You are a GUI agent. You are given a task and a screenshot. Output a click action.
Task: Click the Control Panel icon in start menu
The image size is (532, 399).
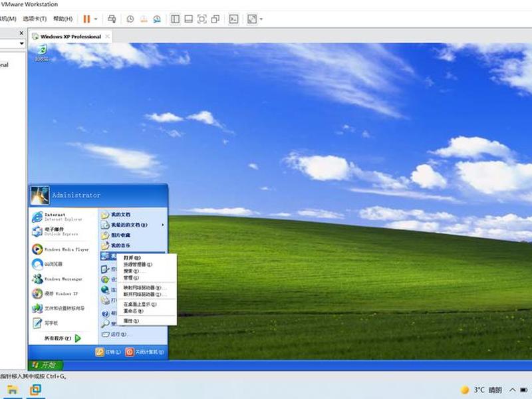tap(105, 269)
